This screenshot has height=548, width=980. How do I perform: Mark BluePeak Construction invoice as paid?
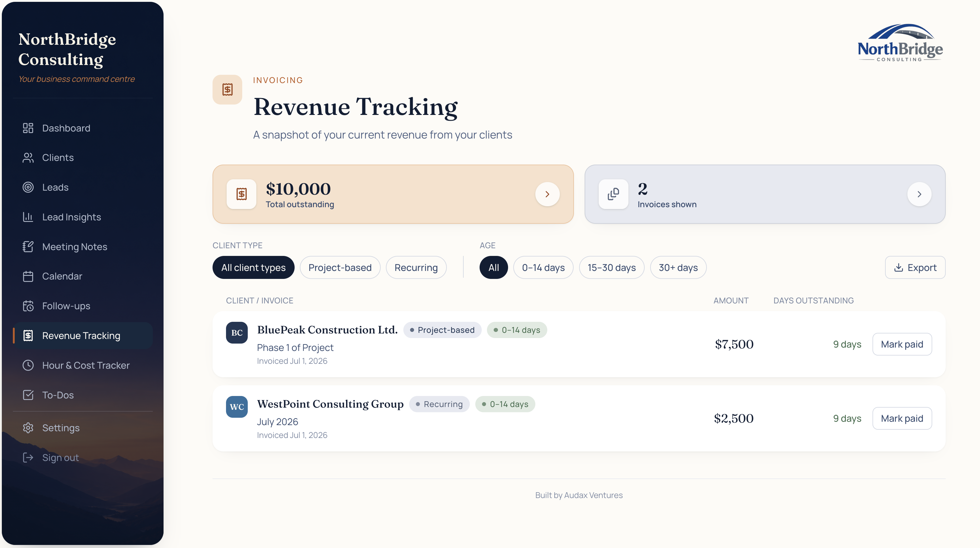pos(902,344)
